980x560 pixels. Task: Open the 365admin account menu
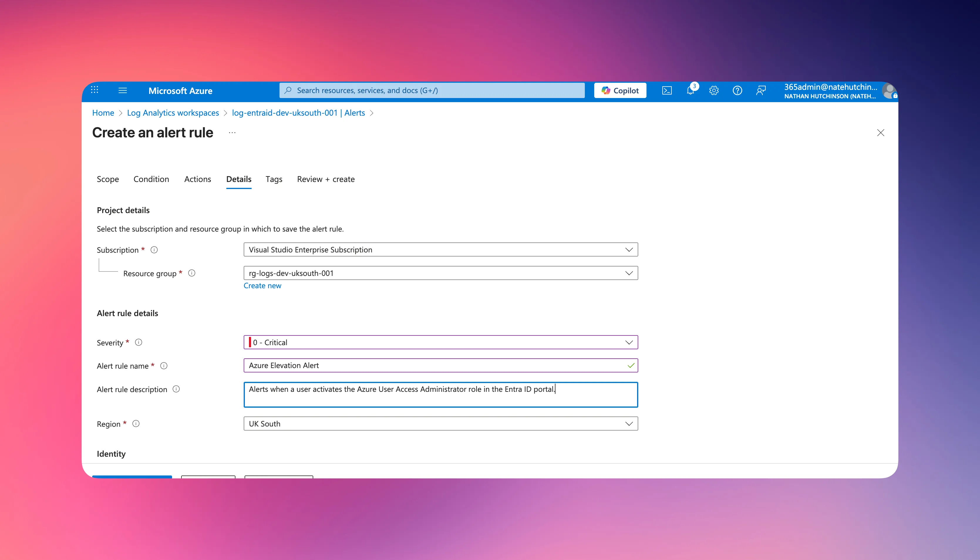pyautogui.click(x=831, y=91)
